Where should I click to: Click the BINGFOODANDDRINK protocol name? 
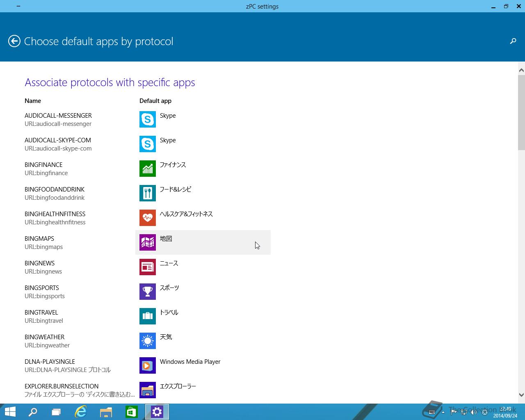point(55,189)
